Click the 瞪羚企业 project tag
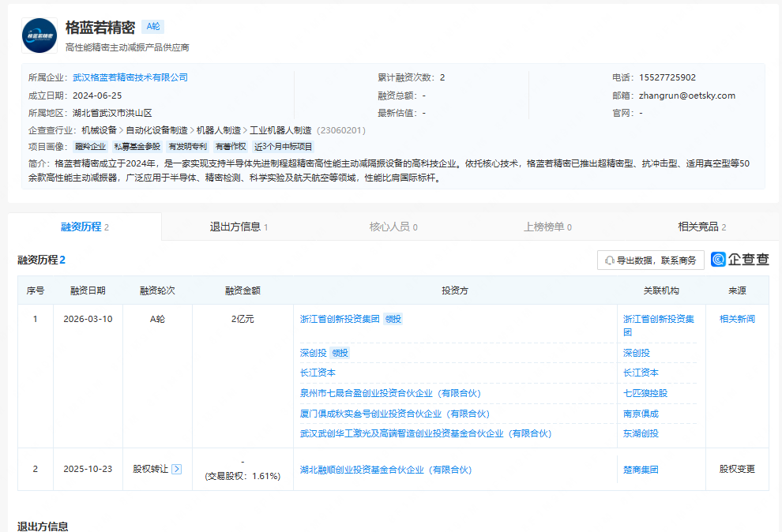Image resolution: width=782 pixels, height=532 pixels. pyautogui.click(x=90, y=146)
